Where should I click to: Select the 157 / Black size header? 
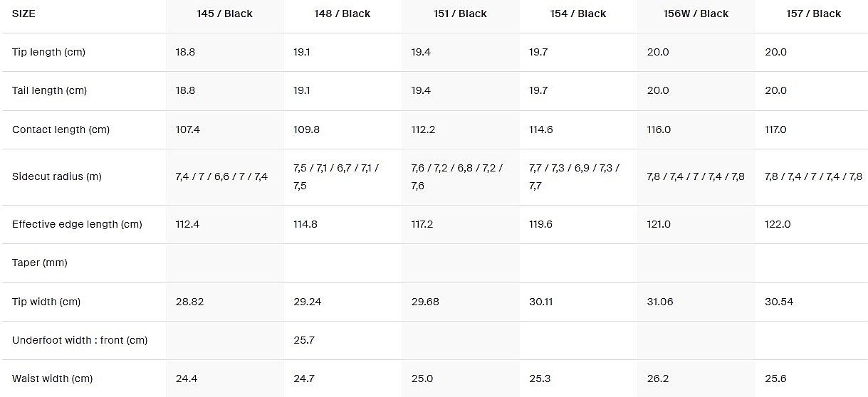tap(814, 14)
